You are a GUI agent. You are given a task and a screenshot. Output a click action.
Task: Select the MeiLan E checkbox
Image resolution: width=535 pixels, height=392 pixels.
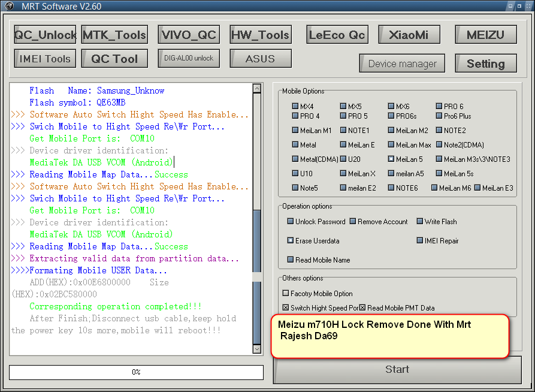tap(343, 144)
